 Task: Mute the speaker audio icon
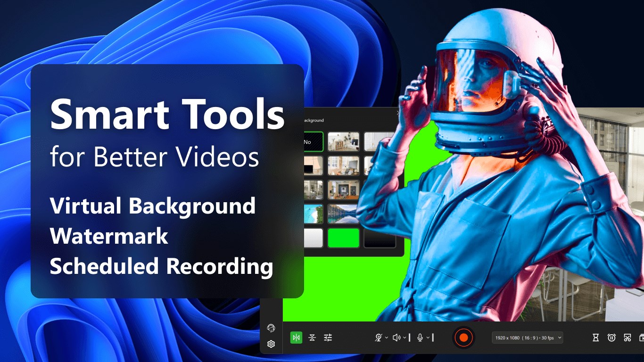click(396, 337)
